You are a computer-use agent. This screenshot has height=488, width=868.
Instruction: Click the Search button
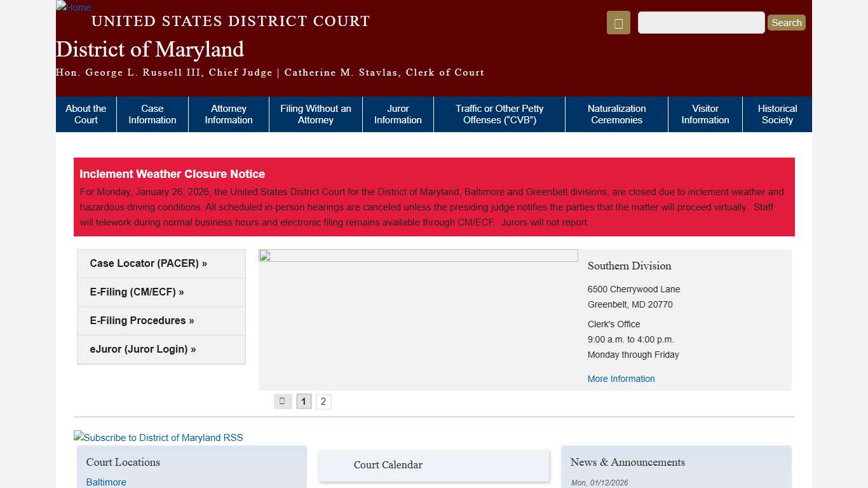point(786,22)
